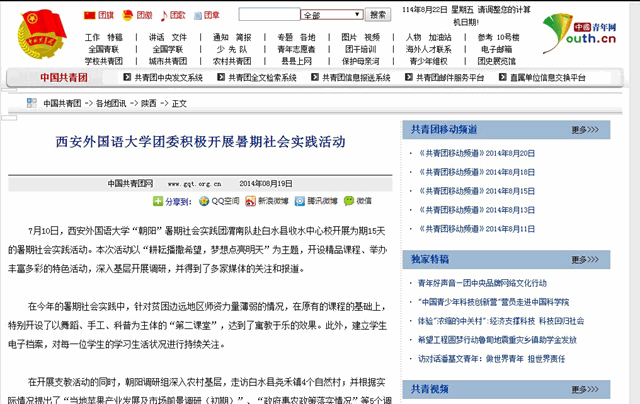The height and width of the screenshot is (404, 640).
Task: Click the 搜索 search button
Action: (x=377, y=15)
